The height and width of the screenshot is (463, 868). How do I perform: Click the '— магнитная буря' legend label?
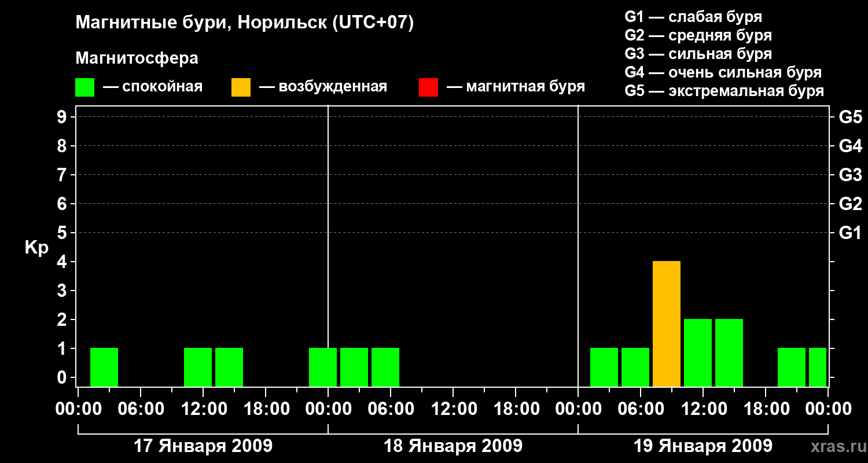[516, 87]
